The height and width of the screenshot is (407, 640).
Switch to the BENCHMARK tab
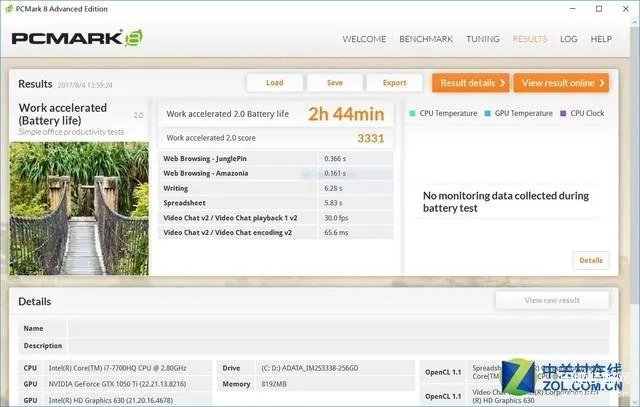(426, 39)
